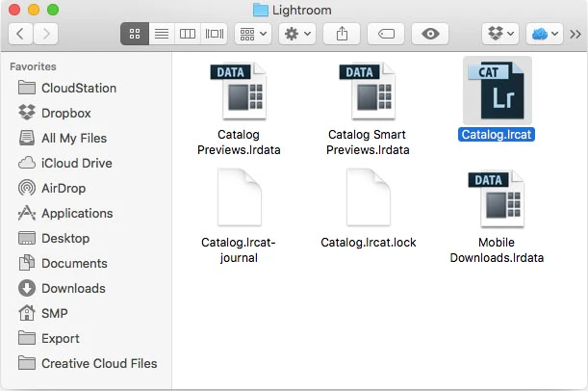Open the cloud sync toolbar dropdown

click(545, 34)
